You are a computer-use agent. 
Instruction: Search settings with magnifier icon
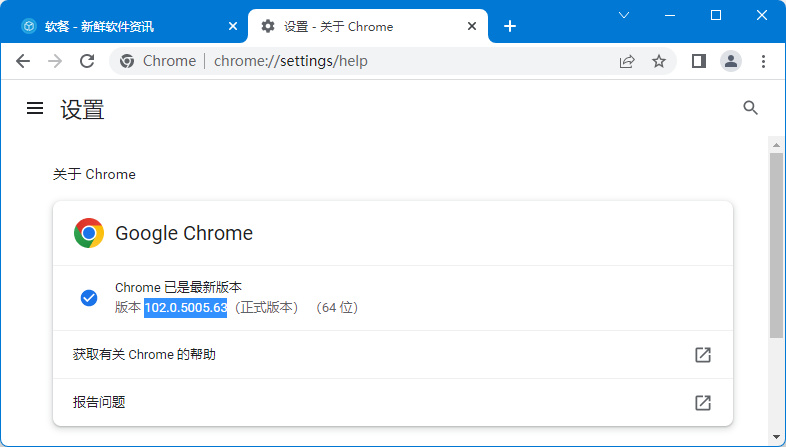point(751,108)
